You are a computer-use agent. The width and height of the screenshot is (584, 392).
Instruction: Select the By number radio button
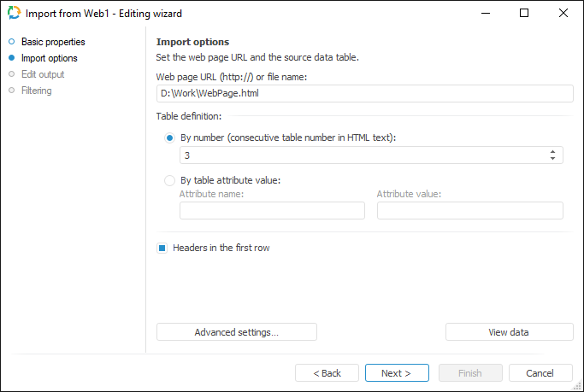click(x=169, y=137)
